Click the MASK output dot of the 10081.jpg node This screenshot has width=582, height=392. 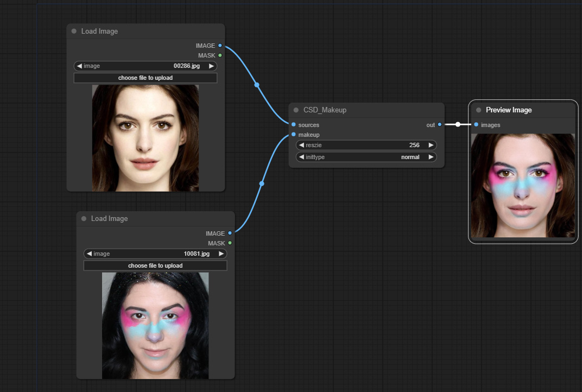coord(229,243)
